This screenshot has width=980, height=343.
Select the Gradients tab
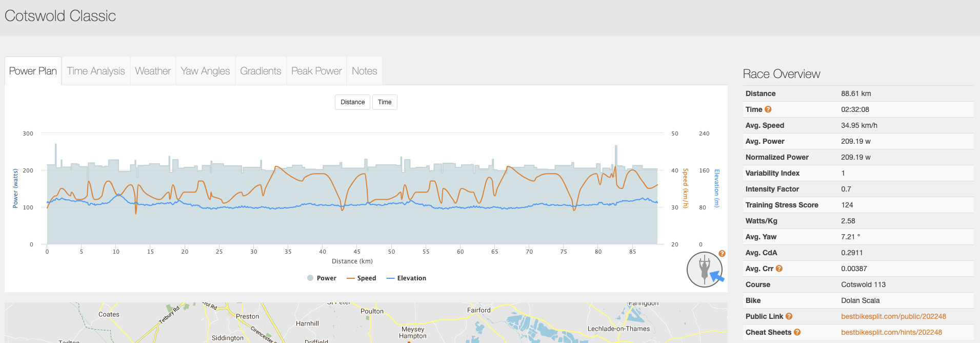261,71
